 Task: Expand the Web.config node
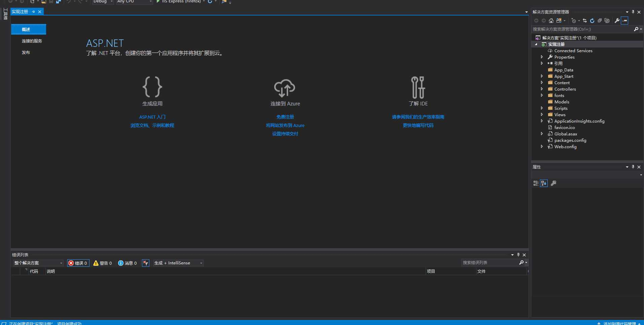(x=542, y=147)
